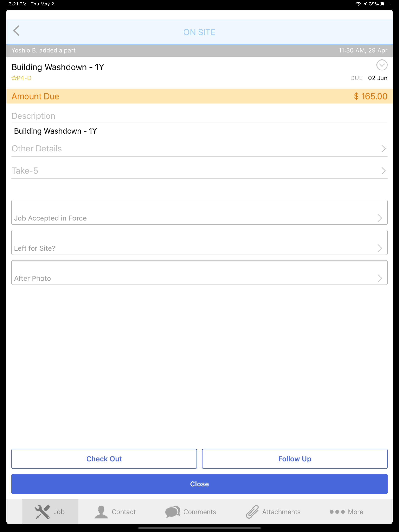Tap the 3:21 PM clock
Image resolution: width=399 pixels, height=532 pixels.
tap(18, 4)
